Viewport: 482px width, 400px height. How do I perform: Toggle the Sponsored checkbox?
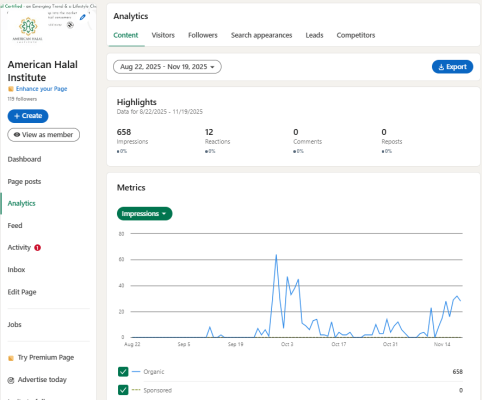(123, 390)
